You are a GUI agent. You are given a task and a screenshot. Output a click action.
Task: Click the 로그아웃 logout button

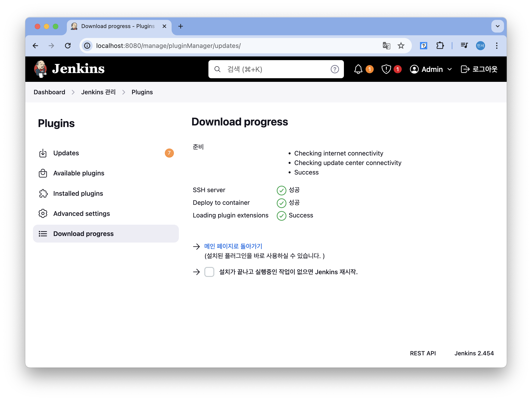[479, 69]
